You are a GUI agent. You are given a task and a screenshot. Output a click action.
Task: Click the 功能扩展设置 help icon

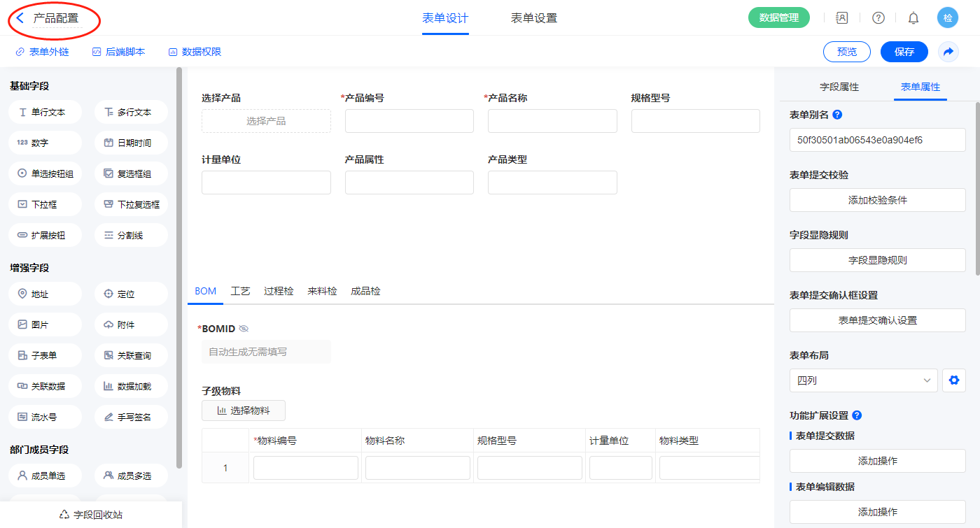click(857, 415)
